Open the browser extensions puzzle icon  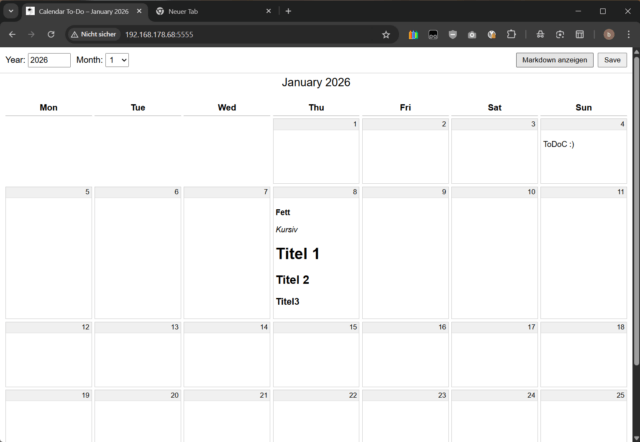(511, 34)
